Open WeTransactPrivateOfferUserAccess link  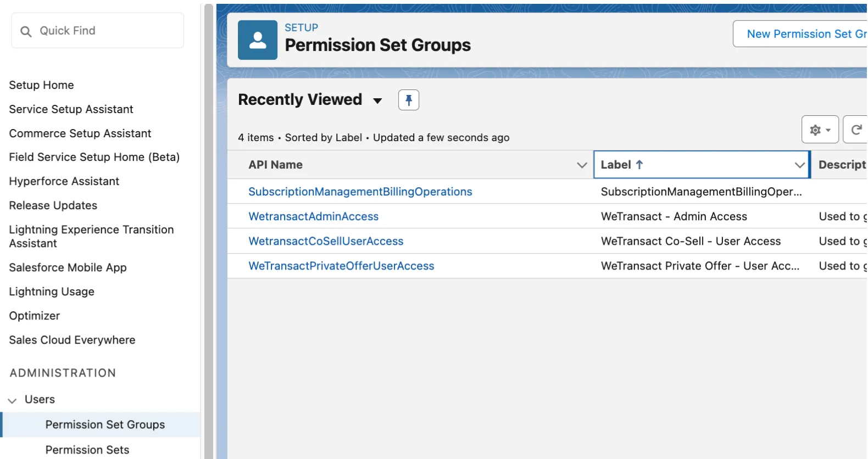(341, 266)
